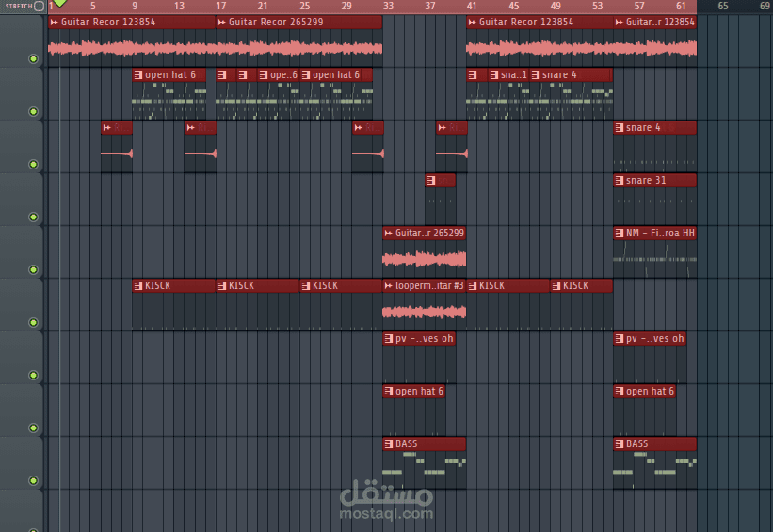Screen dimensions: 773x532
Task: Jump to bar 57 on the timeline ruler
Action: pos(639,7)
